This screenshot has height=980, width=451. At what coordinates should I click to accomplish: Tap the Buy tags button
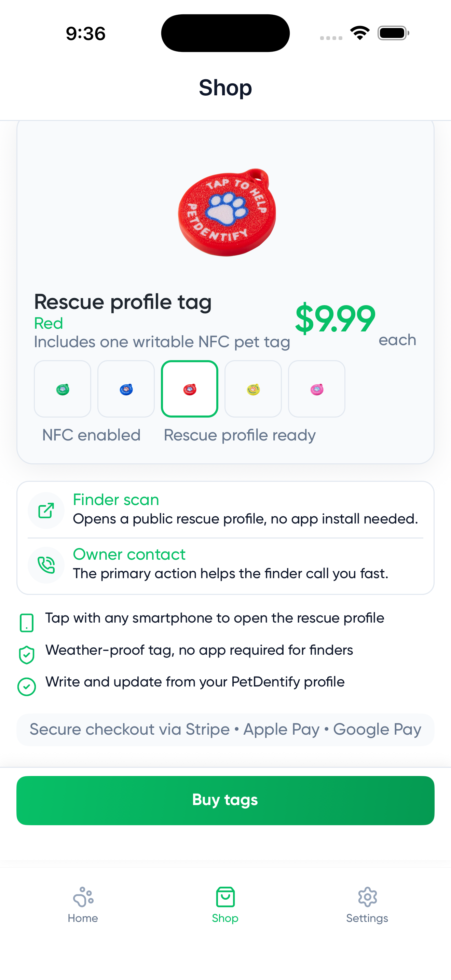pyautogui.click(x=225, y=800)
